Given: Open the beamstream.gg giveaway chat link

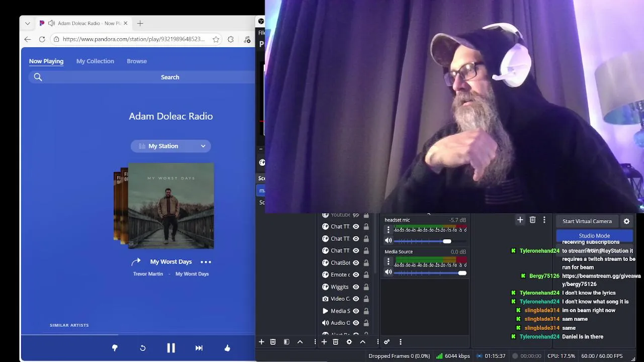Looking at the screenshot, I should (x=601, y=280).
